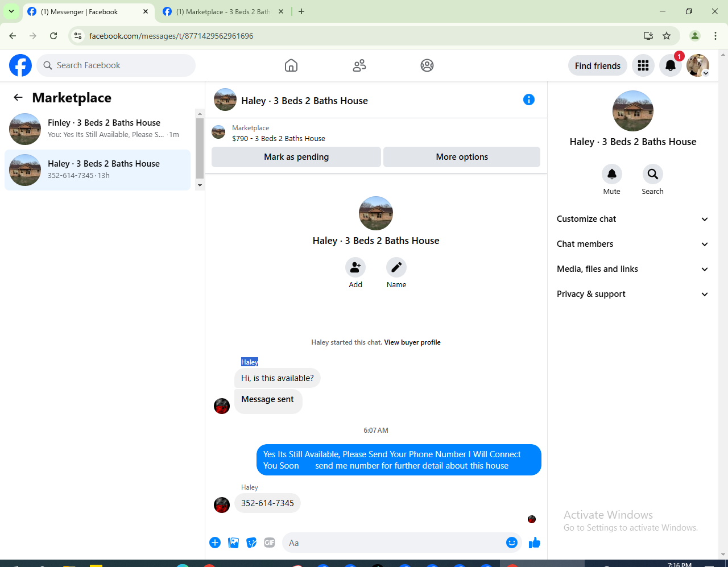Go back with browser back arrow
This screenshot has width=728, height=567.
(13, 36)
